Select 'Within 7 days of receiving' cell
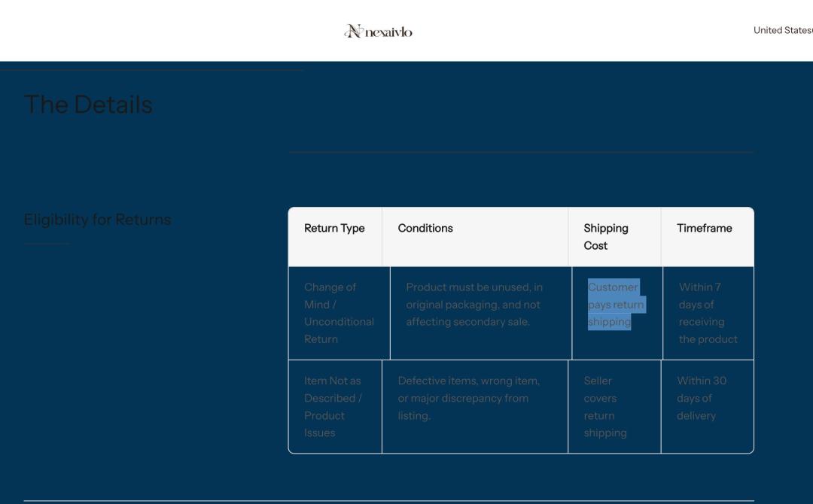This screenshot has width=813, height=504. click(x=708, y=314)
